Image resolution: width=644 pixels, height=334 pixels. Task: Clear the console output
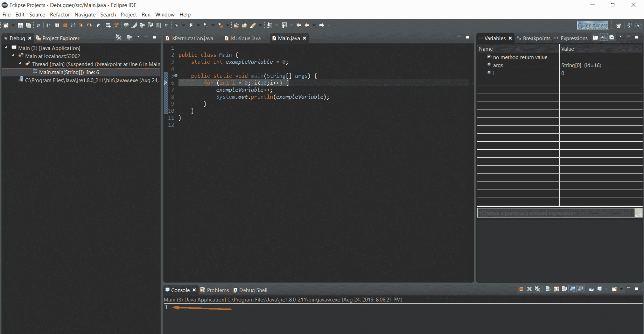click(x=548, y=289)
